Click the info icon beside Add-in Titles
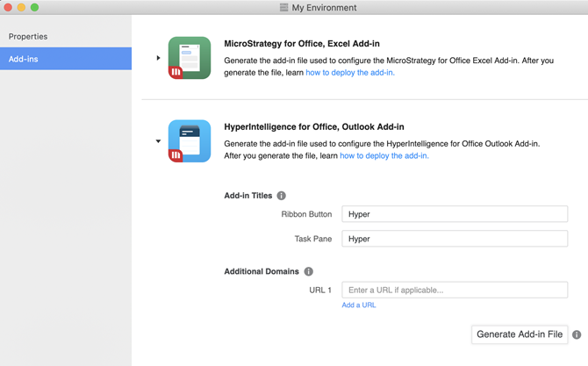 pos(282,196)
